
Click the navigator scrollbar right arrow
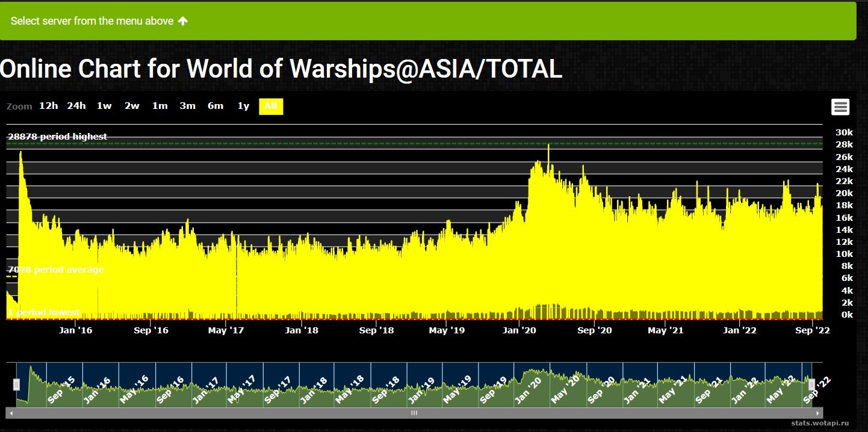coord(817,413)
